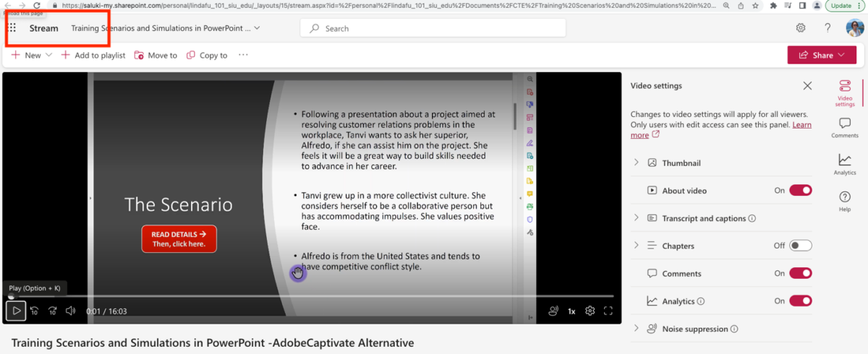
Task: Click in the Search input field
Action: tap(434, 28)
